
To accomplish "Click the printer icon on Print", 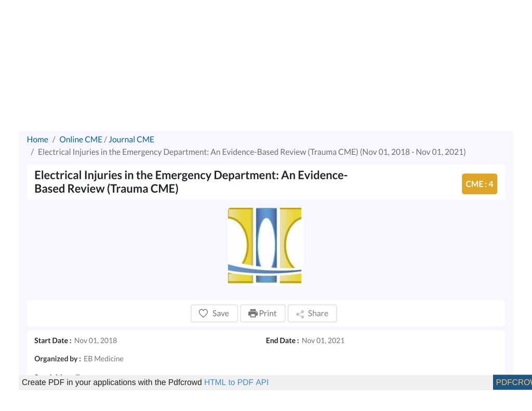I will 253,313.
